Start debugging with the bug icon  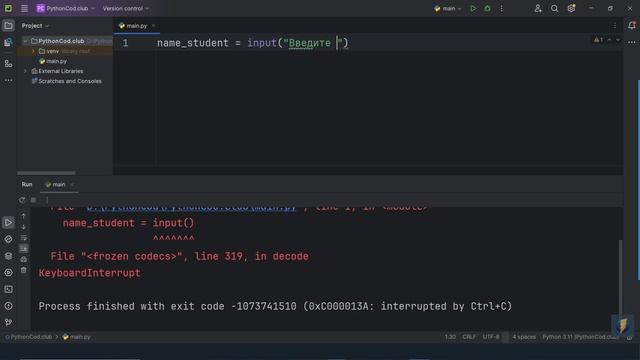pyautogui.click(x=487, y=8)
